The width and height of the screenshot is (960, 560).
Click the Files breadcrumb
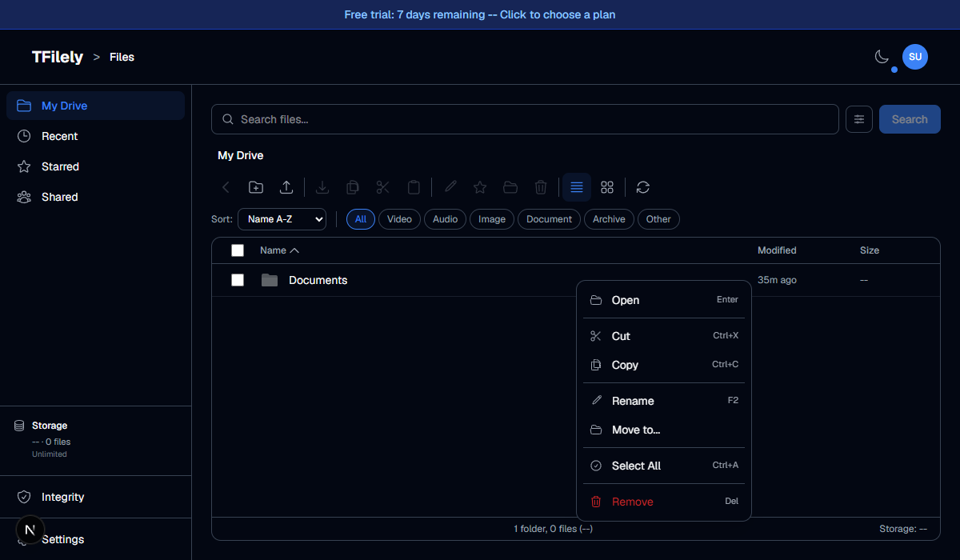point(122,57)
